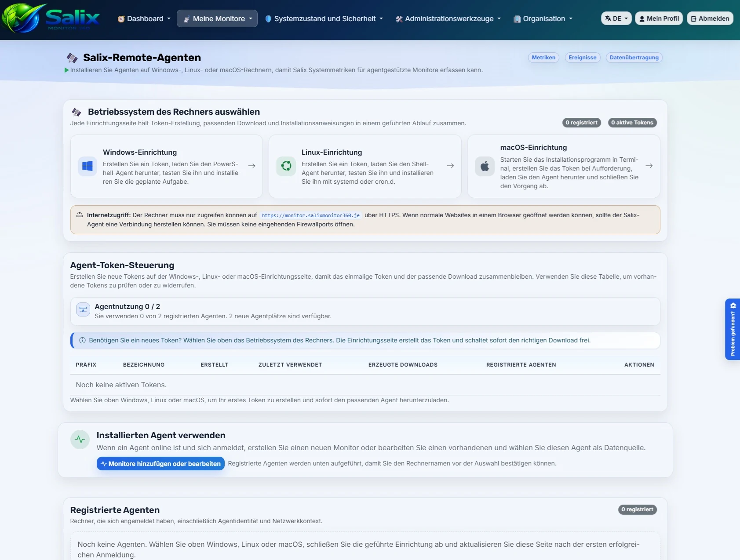This screenshot has width=740, height=560.
Task: Open Linux-Einrichtung via its arrow
Action: coord(450,166)
